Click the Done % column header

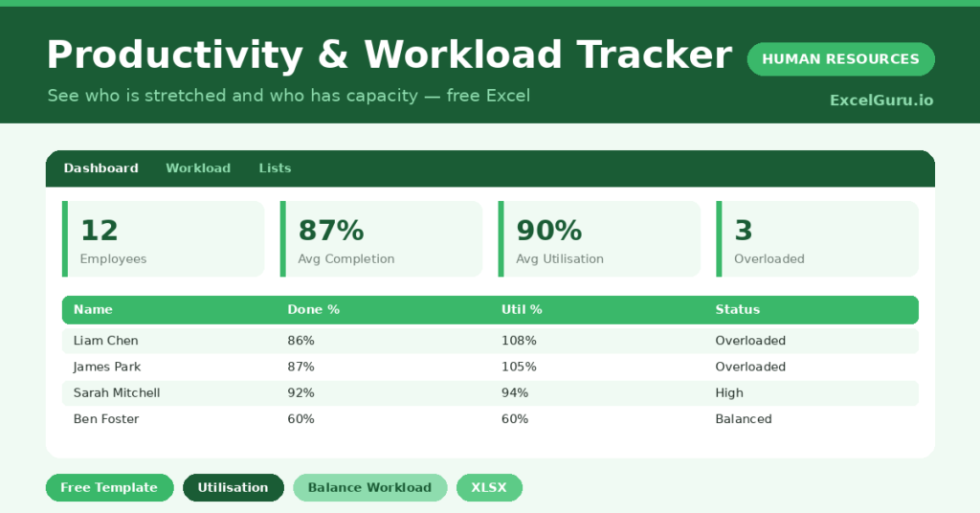pyautogui.click(x=313, y=309)
